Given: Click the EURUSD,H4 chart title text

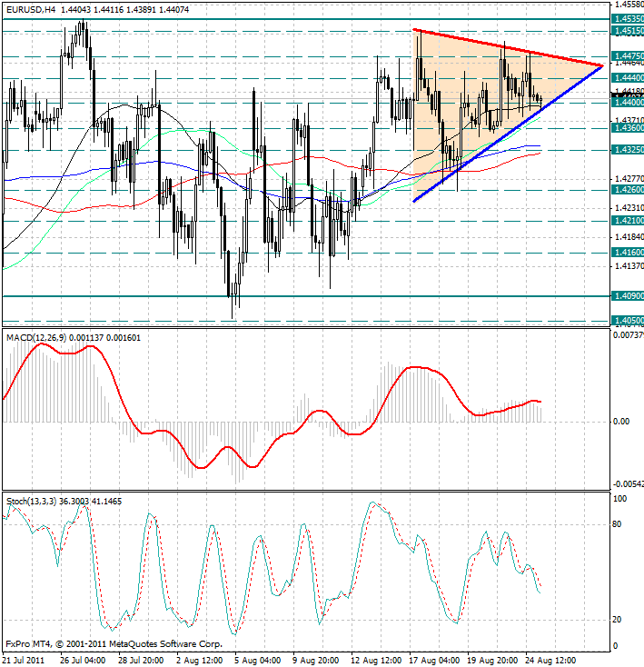Looking at the screenshot, I should [31, 9].
